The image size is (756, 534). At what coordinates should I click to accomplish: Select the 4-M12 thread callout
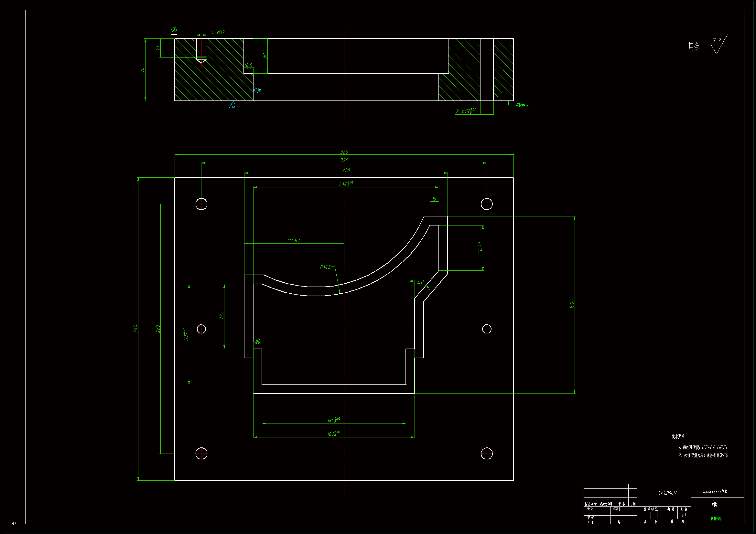coord(218,32)
